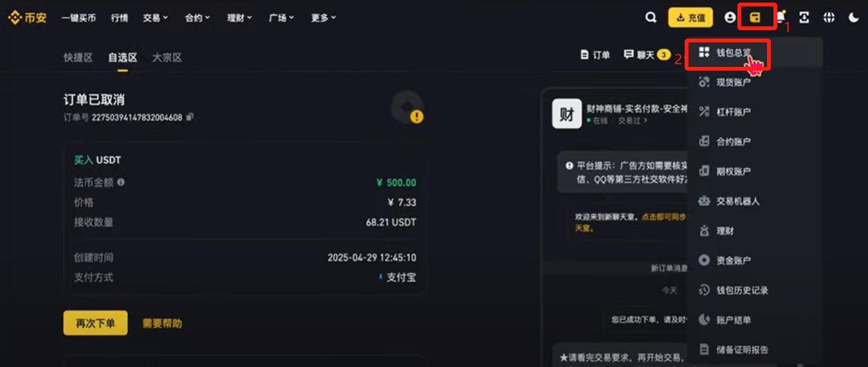Viewport: 868px width, 367px height.
Task: Open the user profile icon
Action: (x=730, y=18)
